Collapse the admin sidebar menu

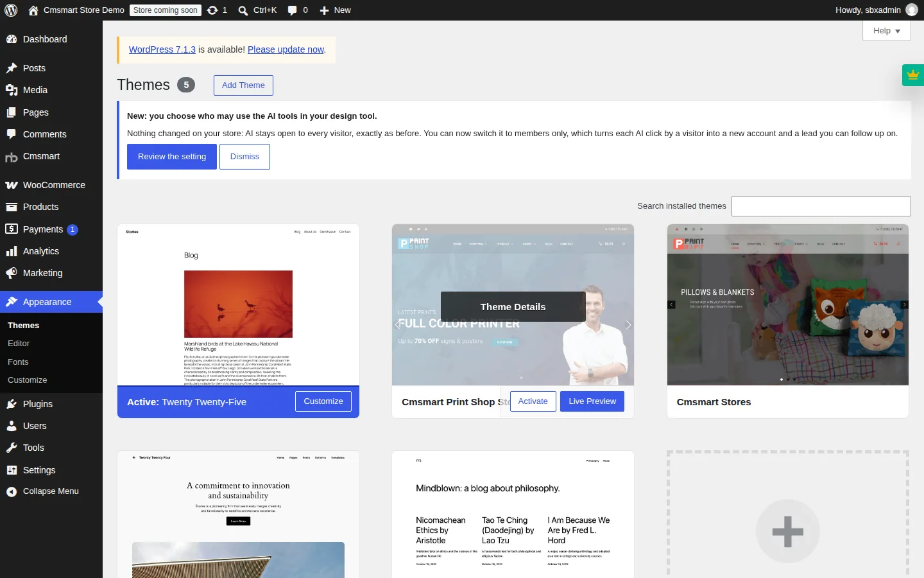click(51, 491)
